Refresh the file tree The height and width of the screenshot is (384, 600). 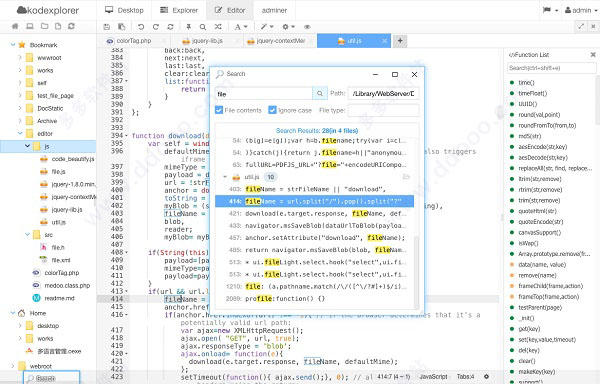71,26
